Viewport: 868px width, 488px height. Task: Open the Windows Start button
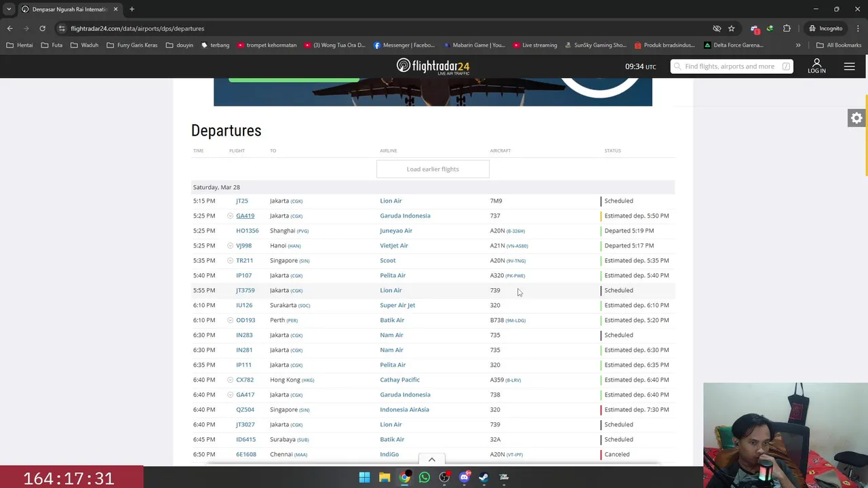364,477
